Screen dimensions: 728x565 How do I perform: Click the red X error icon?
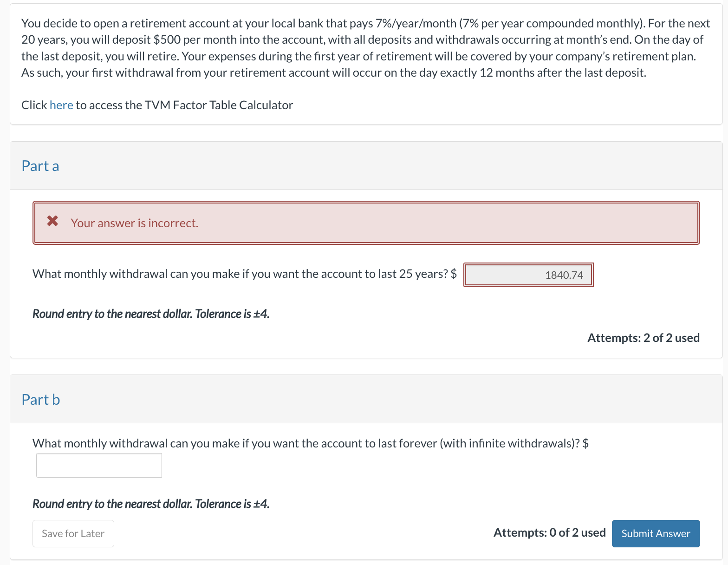pos(52,222)
